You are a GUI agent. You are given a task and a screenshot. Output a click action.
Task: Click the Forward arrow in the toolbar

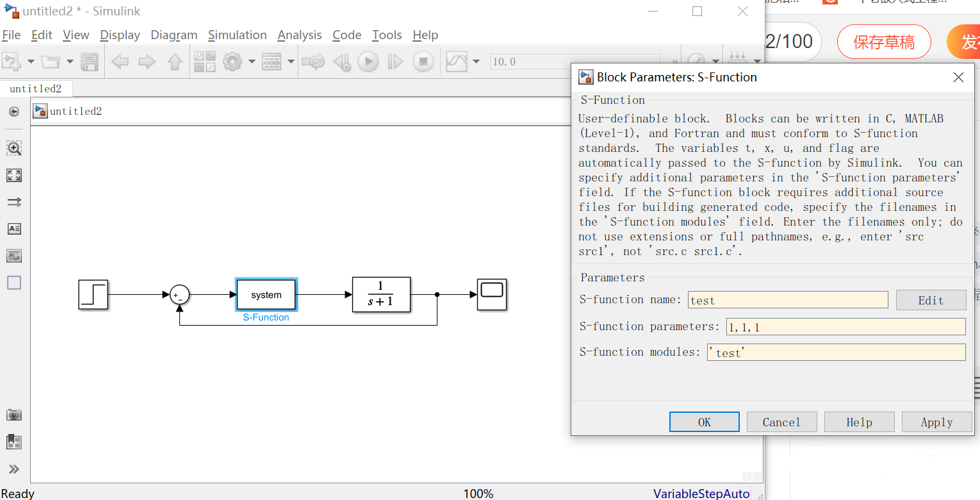(x=147, y=62)
